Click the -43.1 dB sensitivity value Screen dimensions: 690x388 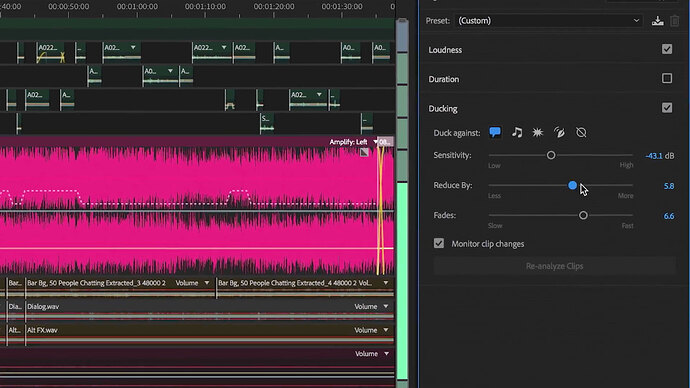654,156
